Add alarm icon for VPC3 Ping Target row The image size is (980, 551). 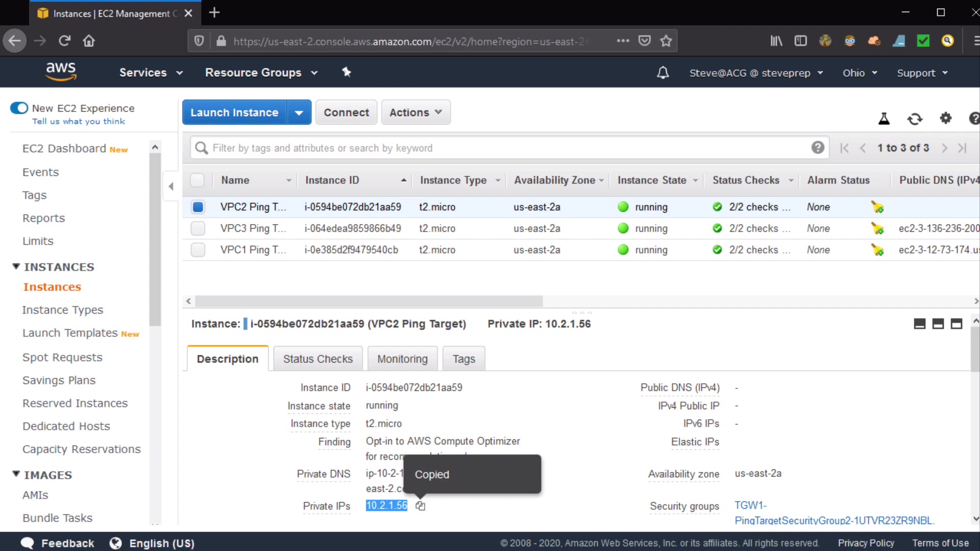click(x=877, y=229)
